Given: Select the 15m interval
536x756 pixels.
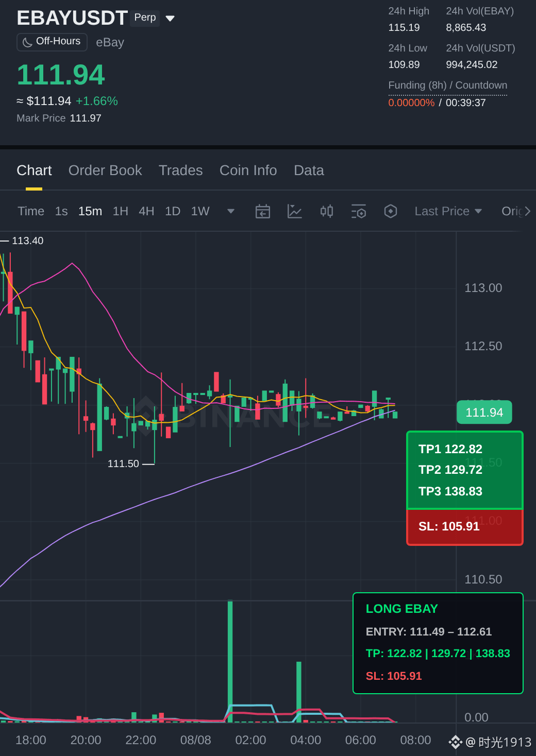Looking at the screenshot, I should [90, 211].
